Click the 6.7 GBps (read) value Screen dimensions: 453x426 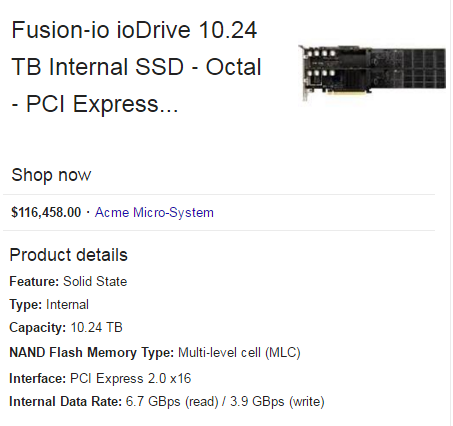point(172,402)
